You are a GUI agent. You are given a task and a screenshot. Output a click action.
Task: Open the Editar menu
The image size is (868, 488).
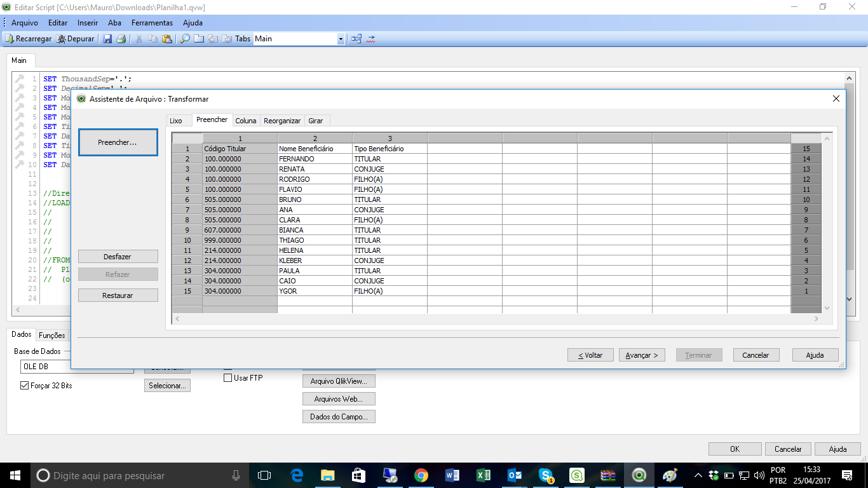click(58, 22)
